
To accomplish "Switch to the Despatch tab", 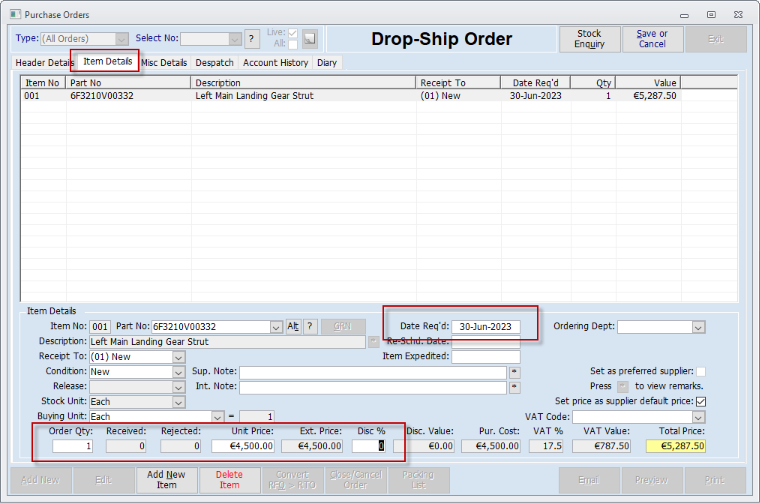I will (214, 63).
